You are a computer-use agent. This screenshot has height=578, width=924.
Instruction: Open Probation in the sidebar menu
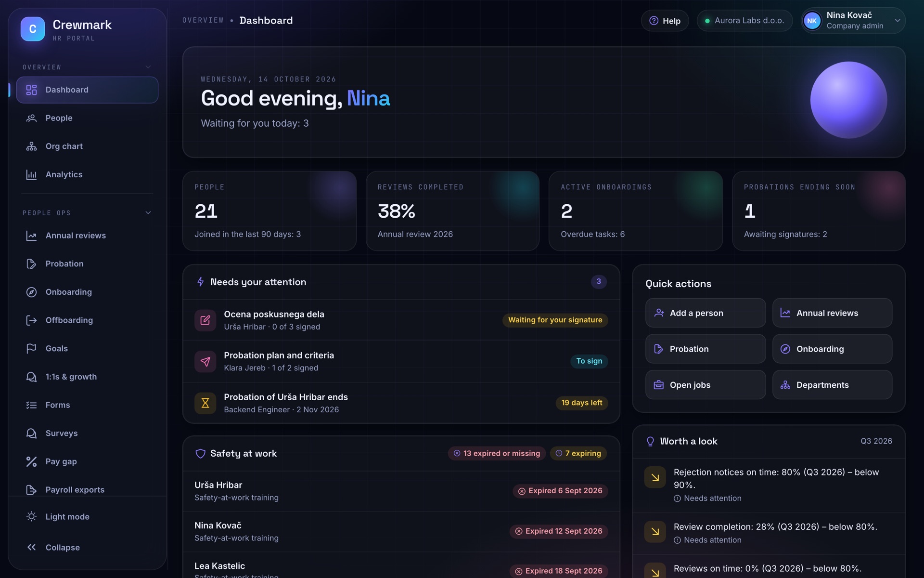click(87, 264)
